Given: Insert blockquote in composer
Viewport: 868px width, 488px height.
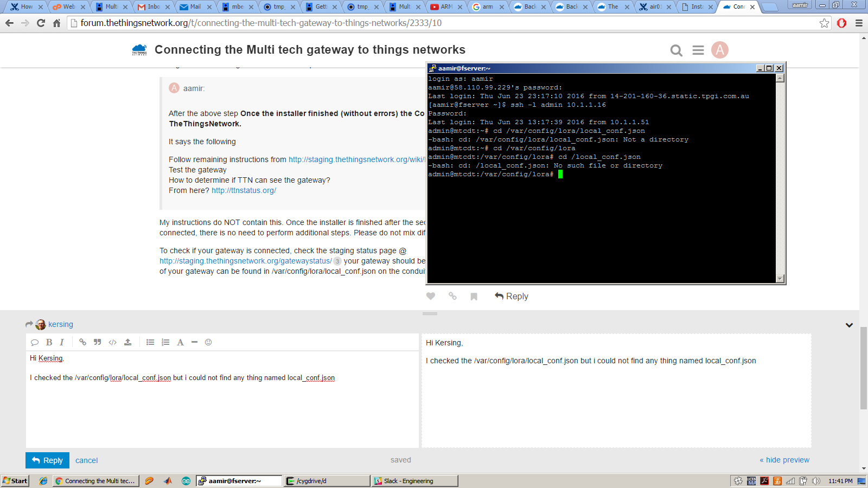Looking at the screenshot, I should point(98,342).
